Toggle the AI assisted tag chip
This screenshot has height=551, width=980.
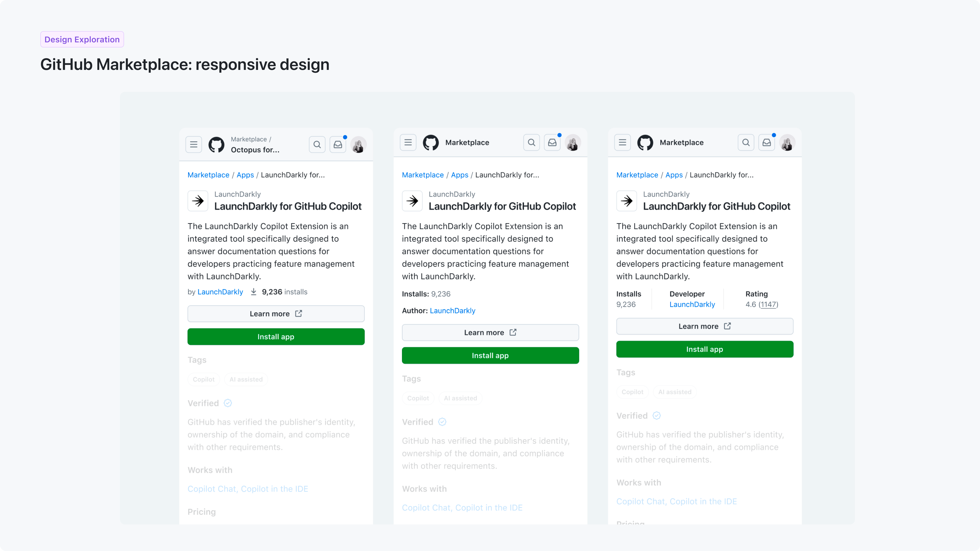245,379
